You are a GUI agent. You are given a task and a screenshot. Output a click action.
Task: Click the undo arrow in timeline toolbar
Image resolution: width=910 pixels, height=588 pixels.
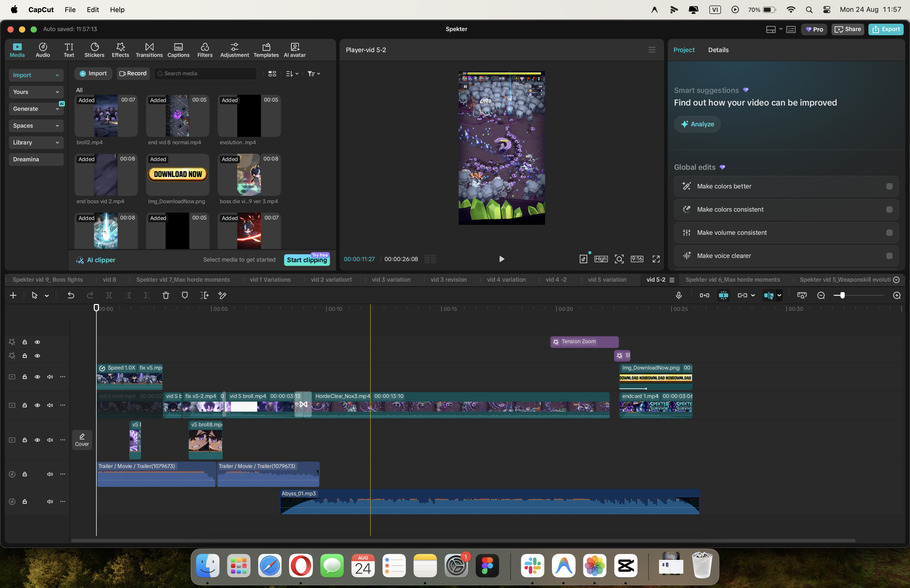pos(71,295)
